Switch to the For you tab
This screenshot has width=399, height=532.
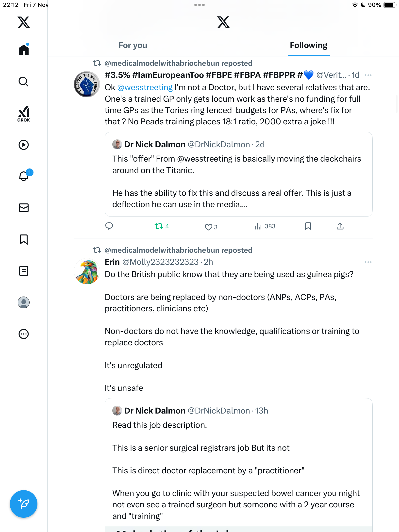tap(133, 45)
